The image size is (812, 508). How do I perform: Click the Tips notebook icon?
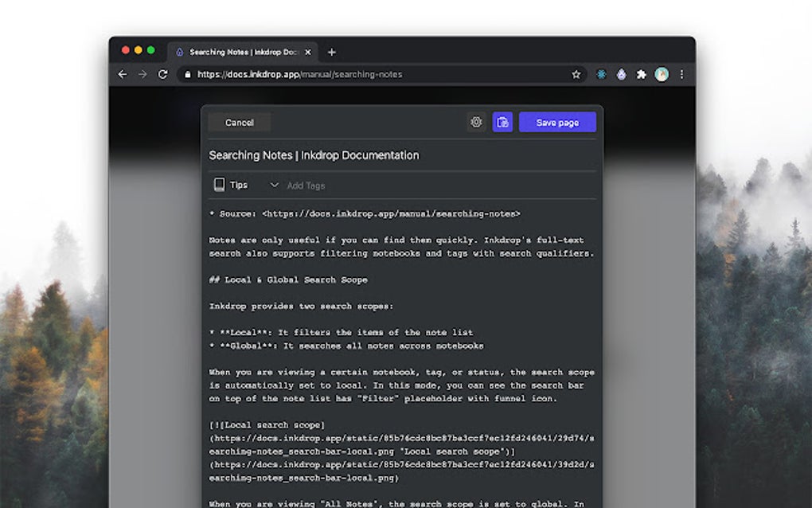pyautogui.click(x=220, y=184)
